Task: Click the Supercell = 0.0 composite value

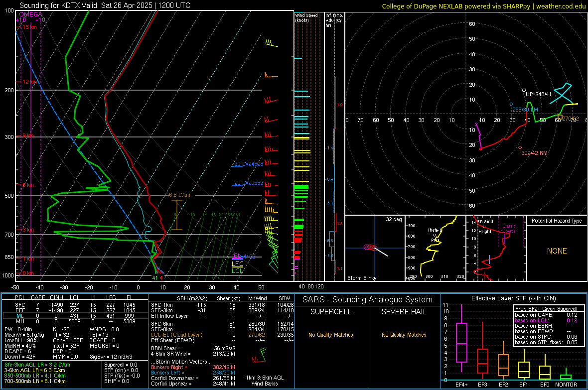Action: (121, 365)
